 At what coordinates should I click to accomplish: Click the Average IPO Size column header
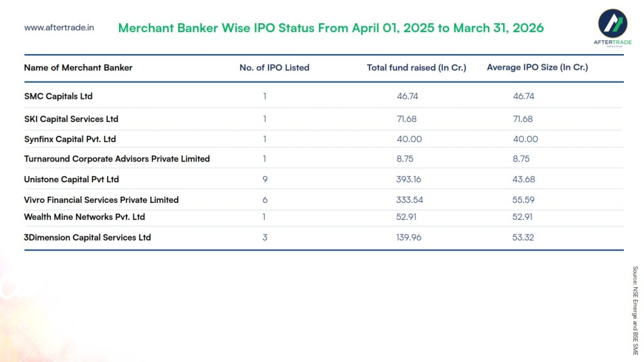537,67
